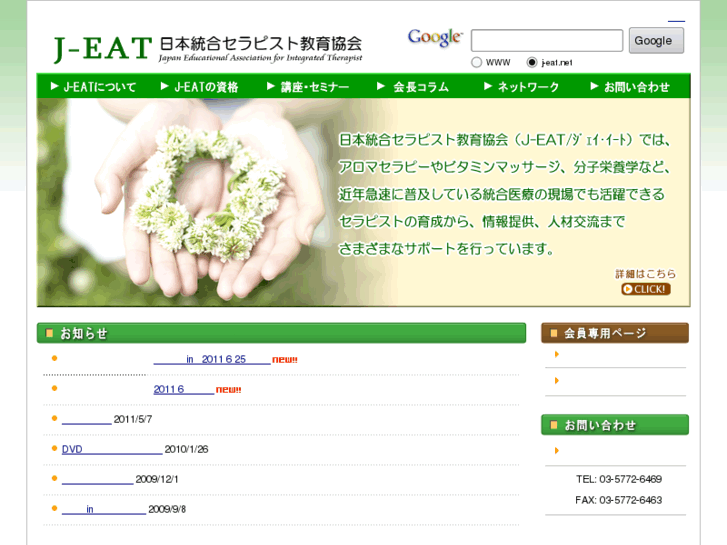Open the news link dated 2011/5/7
Screen dimensions: 727x545
pyautogui.click(x=87, y=419)
